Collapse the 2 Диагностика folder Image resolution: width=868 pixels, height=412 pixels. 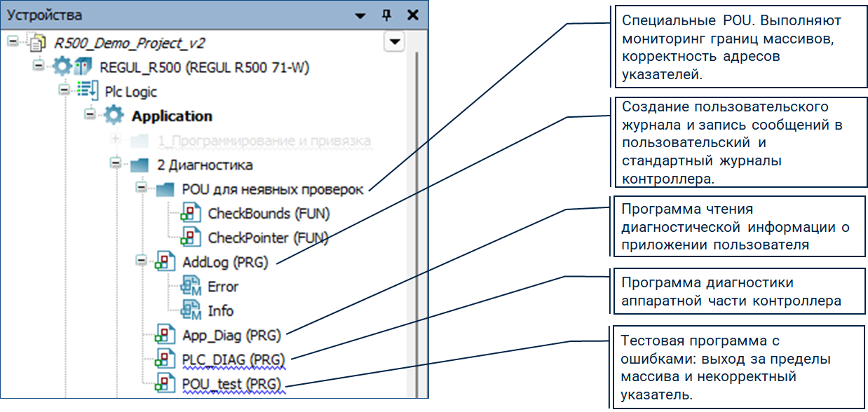click(x=116, y=165)
